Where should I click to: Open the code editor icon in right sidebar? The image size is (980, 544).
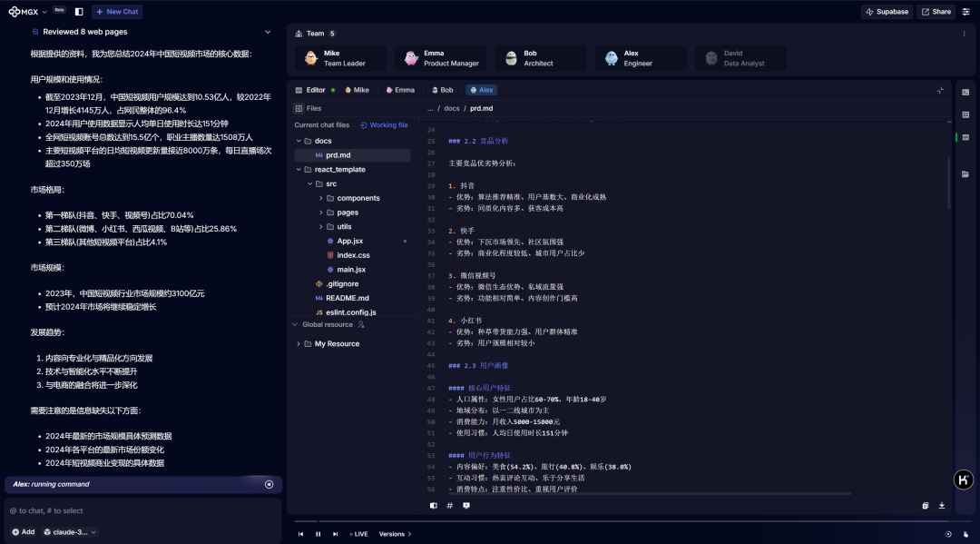(965, 137)
